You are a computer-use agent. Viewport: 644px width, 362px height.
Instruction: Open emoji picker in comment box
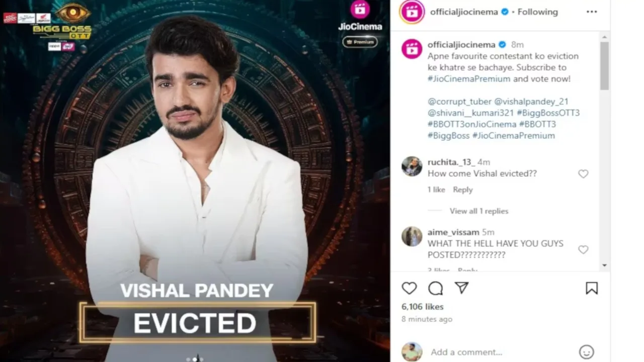tap(586, 352)
